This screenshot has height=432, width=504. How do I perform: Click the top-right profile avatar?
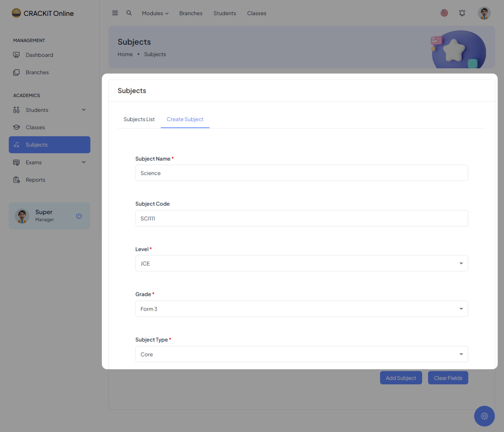(x=484, y=13)
